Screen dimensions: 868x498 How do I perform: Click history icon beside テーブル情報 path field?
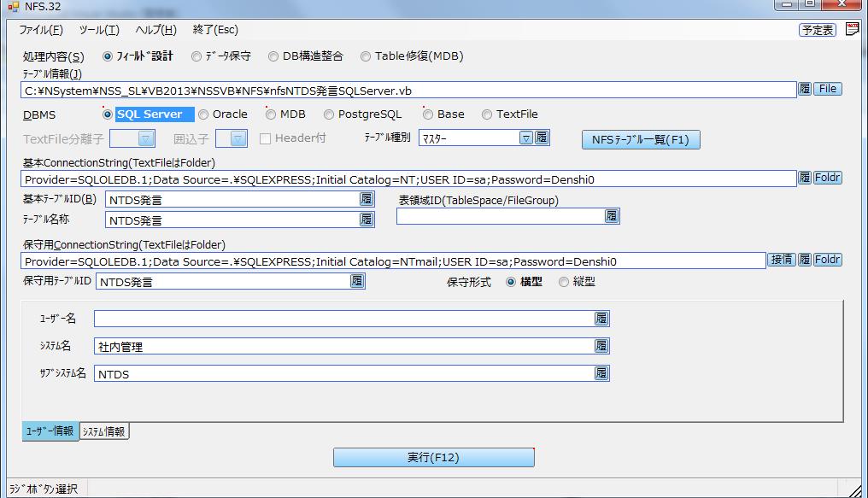(804, 89)
